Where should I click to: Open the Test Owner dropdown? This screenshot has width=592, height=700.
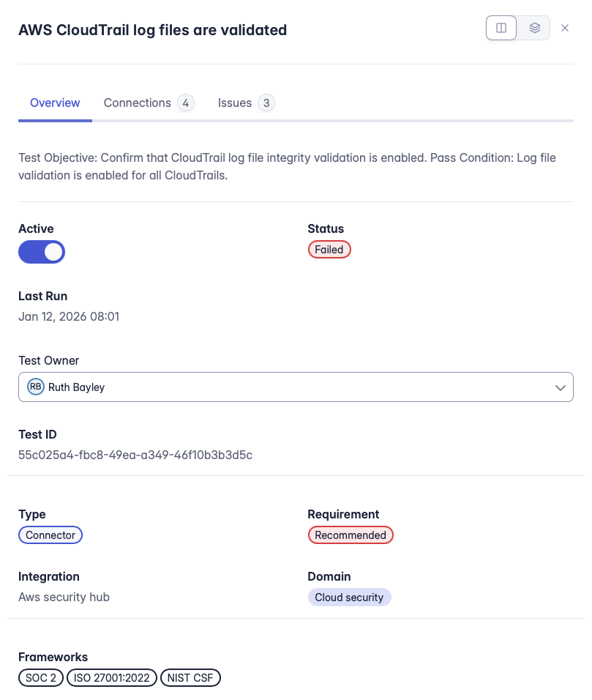295,387
